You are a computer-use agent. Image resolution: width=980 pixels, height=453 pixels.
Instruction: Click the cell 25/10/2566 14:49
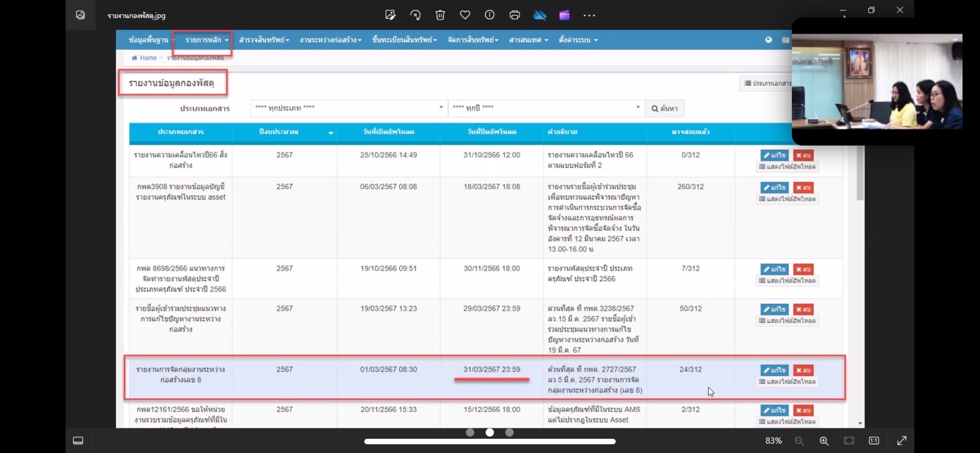[388, 155]
